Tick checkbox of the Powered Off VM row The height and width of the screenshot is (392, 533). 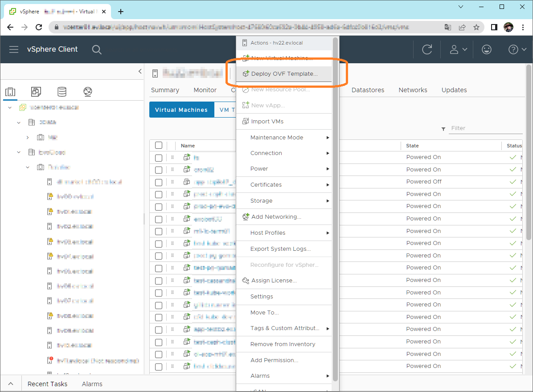(158, 182)
